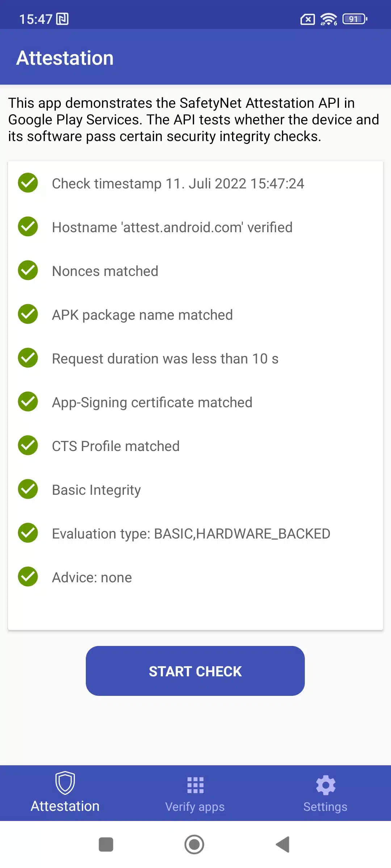Screen dimensions: 391x868
Task: Tap the Android back navigation button
Action: 283,844
